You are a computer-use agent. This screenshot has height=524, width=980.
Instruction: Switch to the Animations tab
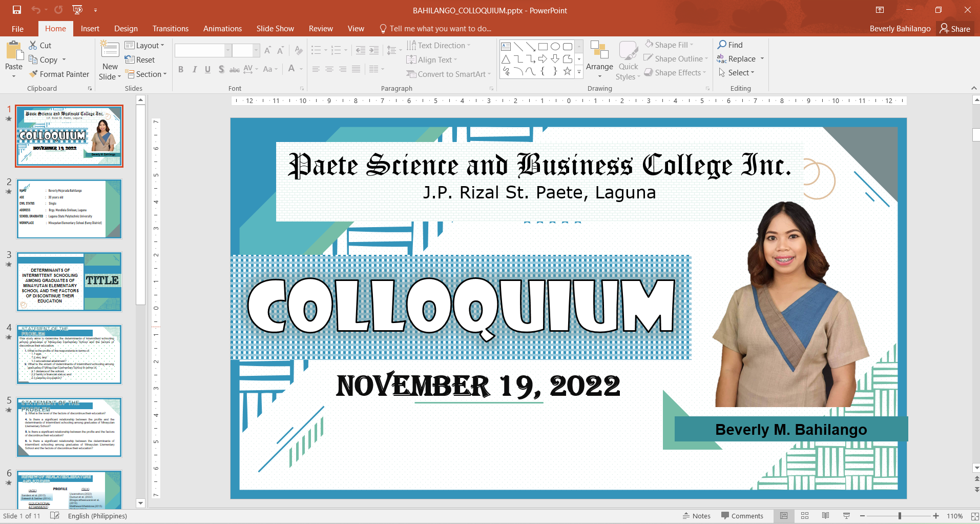(222, 29)
